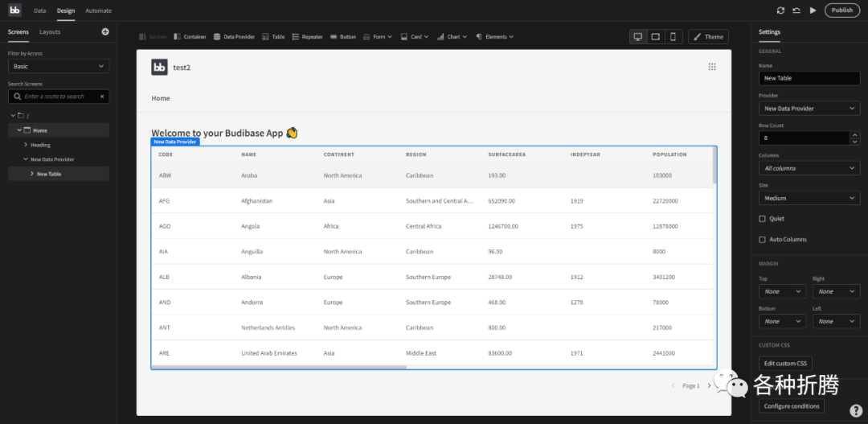This screenshot has width=868, height=424.
Task: Click the Row Count input field
Action: tap(805, 138)
